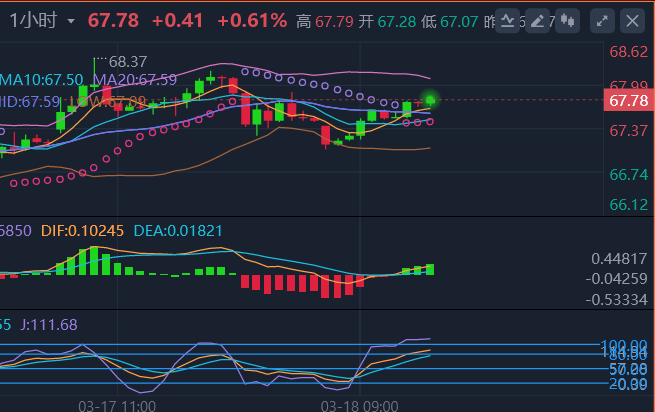
Task: Click the current price tag 67.78
Action: [x=628, y=100]
